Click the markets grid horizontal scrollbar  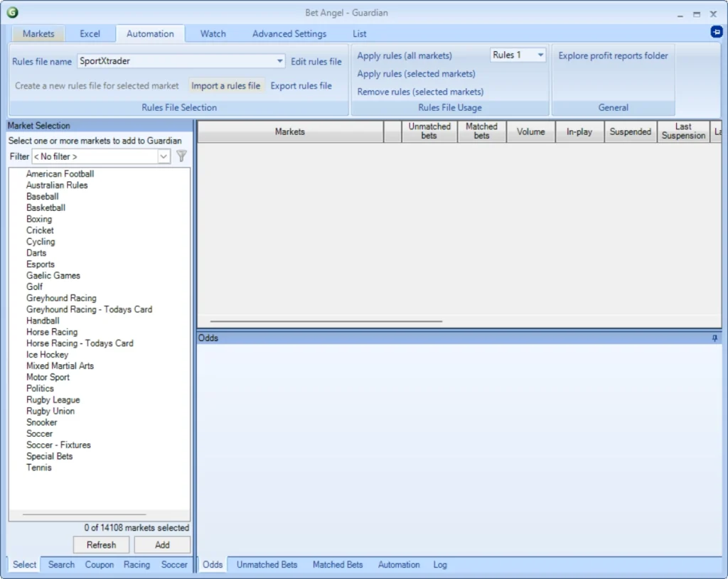coord(326,321)
